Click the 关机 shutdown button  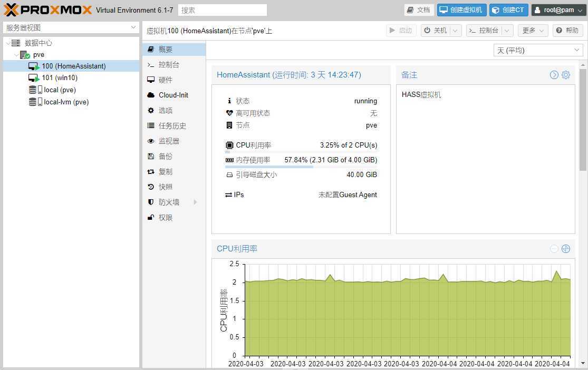tap(436, 31)
